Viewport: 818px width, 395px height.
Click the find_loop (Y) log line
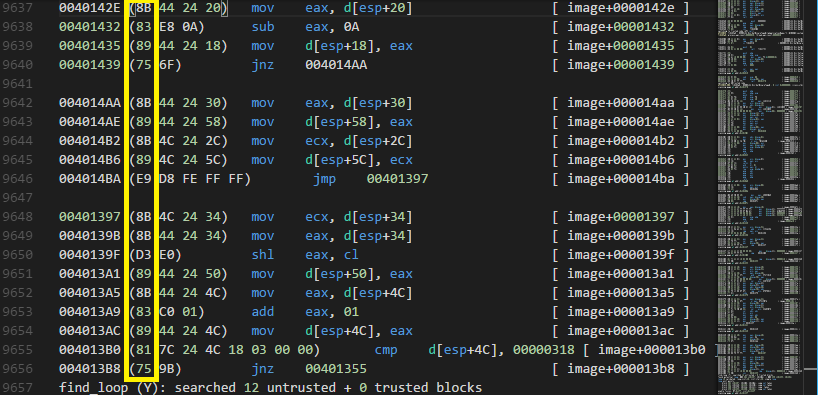point(270,388)
